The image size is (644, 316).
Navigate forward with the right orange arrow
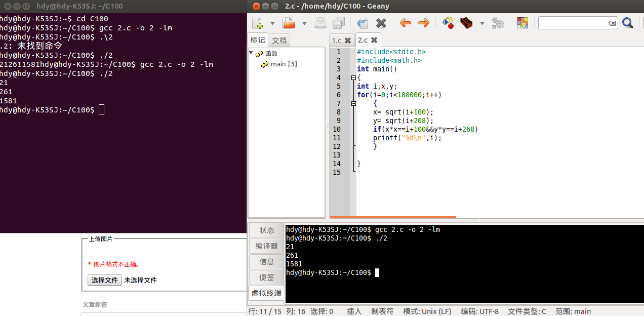click(x=424, y=23)
